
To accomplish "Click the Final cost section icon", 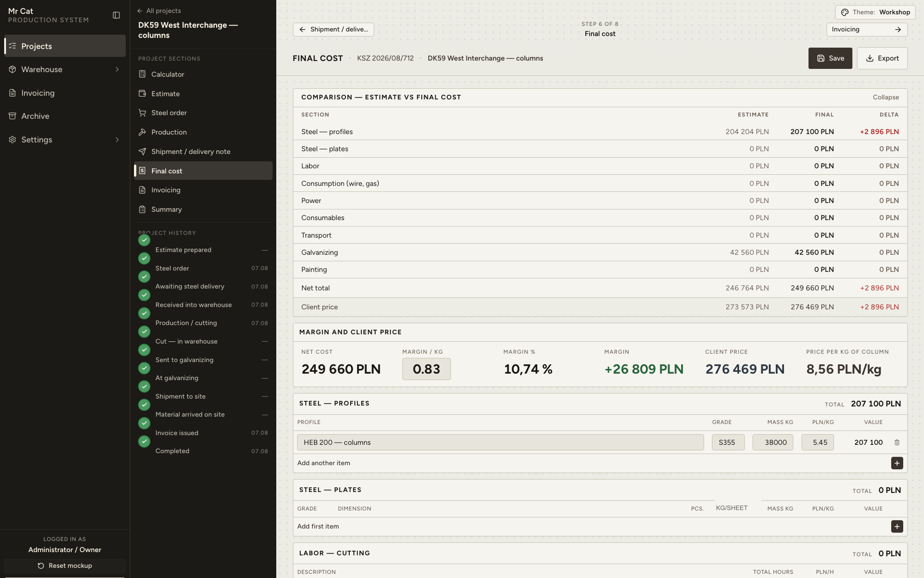I will [142, 171].
